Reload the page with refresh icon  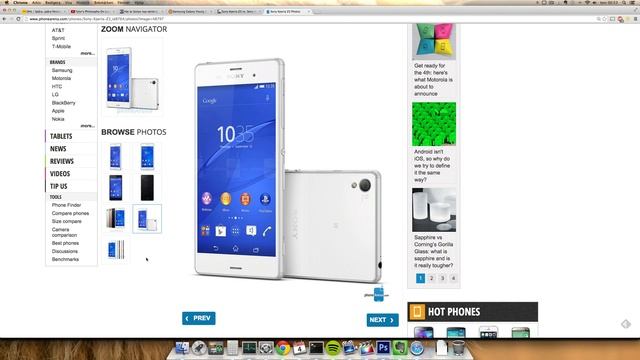point(18,19)
